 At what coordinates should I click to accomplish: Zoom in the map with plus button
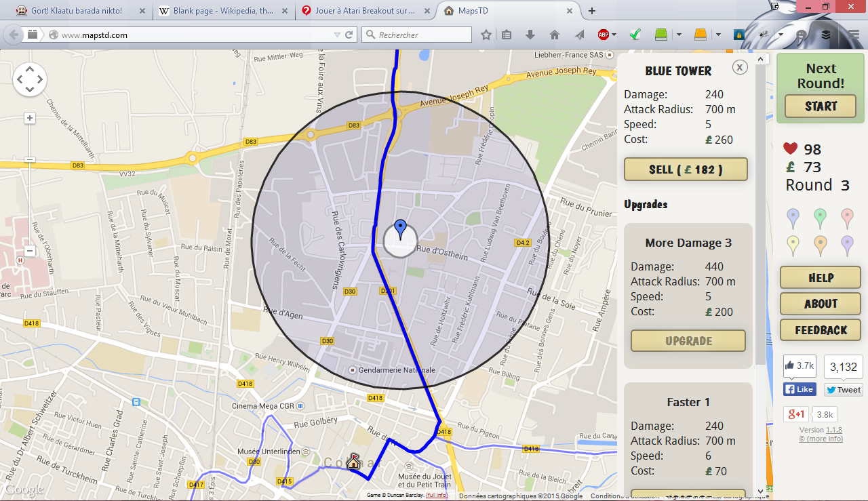[30, 118]
